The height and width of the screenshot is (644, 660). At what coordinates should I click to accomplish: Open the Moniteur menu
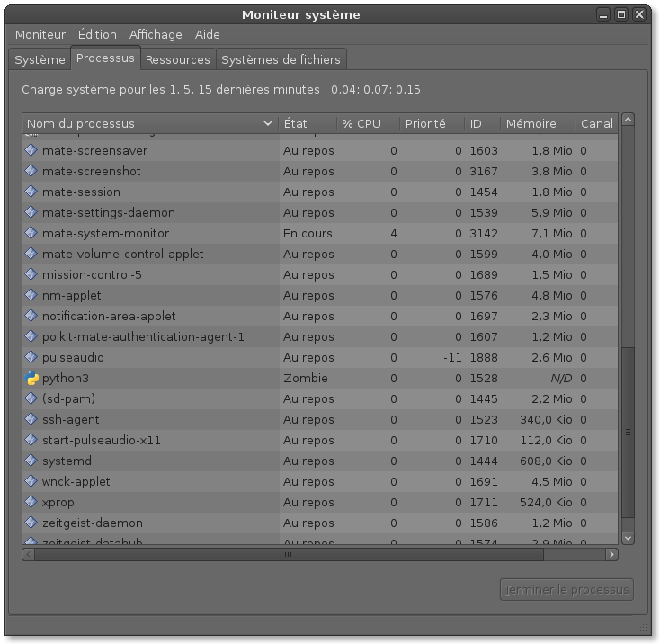tap(40, 34)
